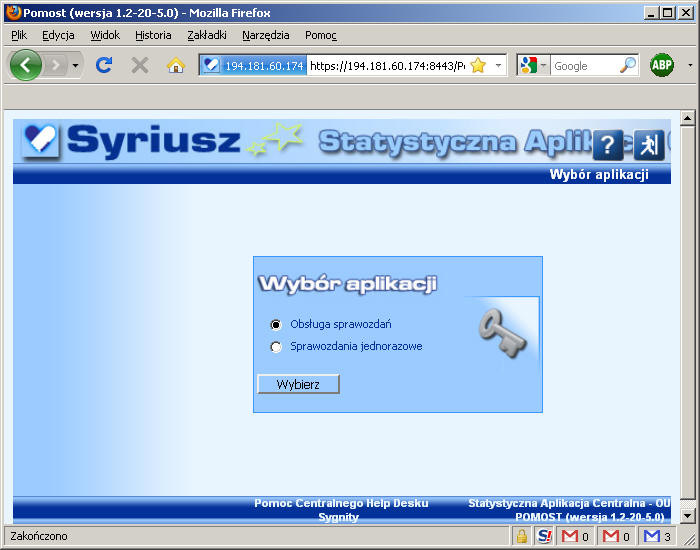Click the Firefox icon in the title bar
This screenshot has height=550, width=700.
tap(13, 12)
